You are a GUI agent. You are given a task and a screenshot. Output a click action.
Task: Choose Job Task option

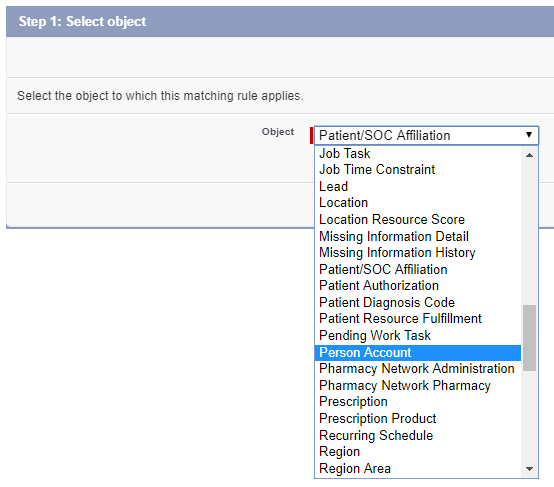[x=418, y=153]
